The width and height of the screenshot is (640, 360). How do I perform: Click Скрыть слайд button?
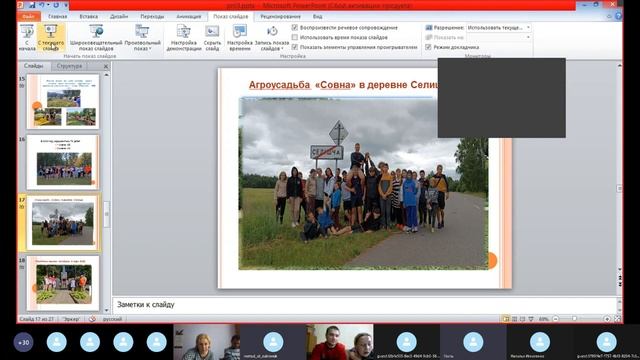[212, 38]
